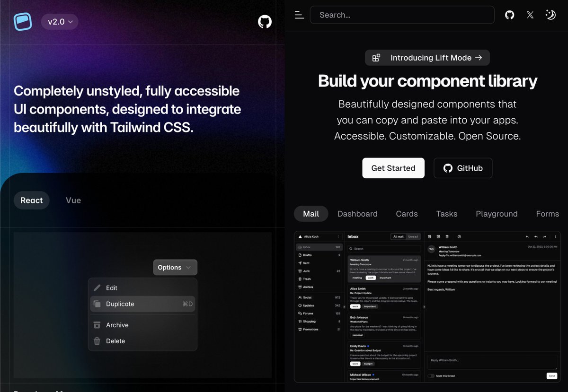Open the Archive folder in mail sidebar
The width and height of the screenshot is (568, 392).
(319, 287)
